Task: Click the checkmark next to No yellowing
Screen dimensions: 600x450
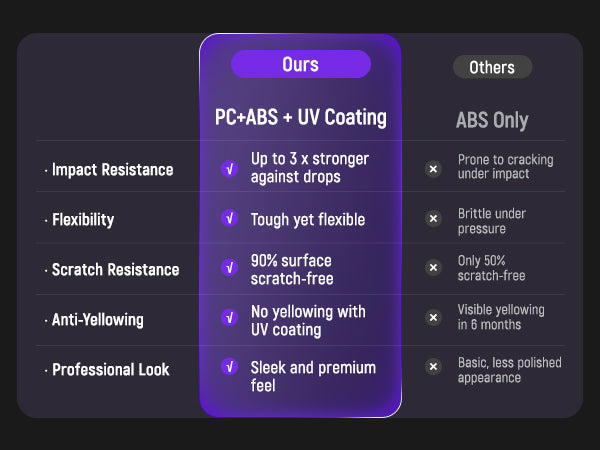Action: pos(229,318)
